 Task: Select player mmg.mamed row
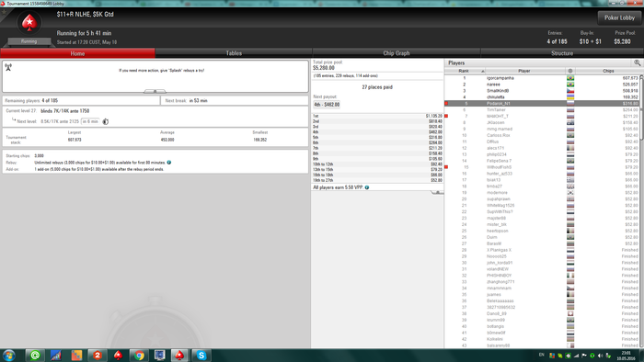coord(542,129)
